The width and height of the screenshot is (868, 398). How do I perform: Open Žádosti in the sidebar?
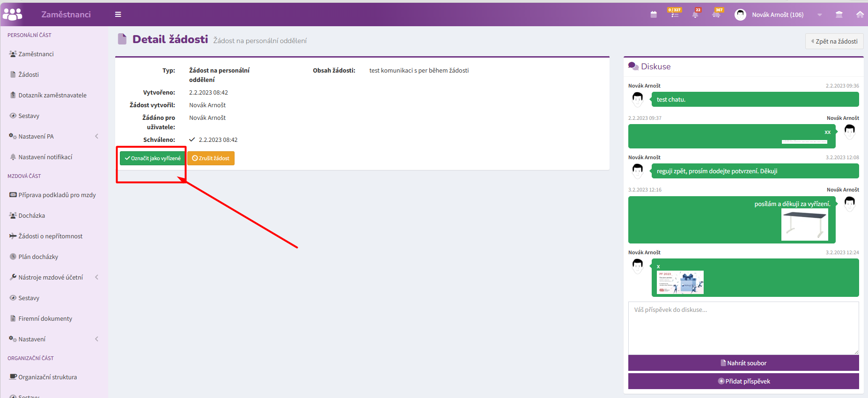(29, 74)
